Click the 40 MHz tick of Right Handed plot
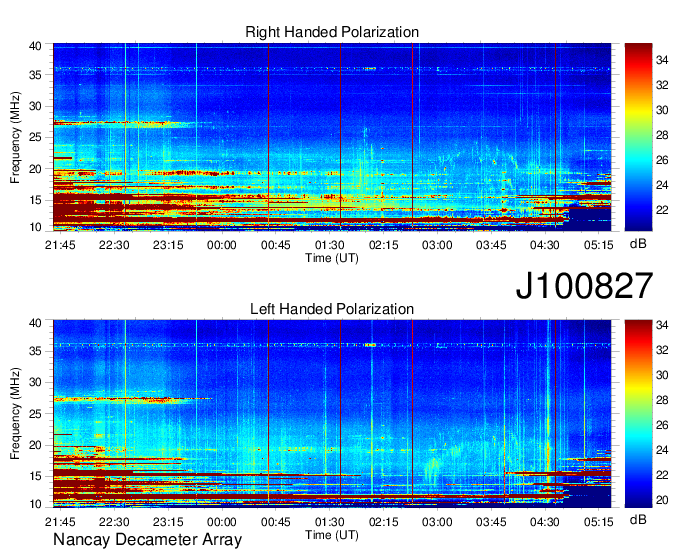This screenshot has width=680, height=552. 35,46
